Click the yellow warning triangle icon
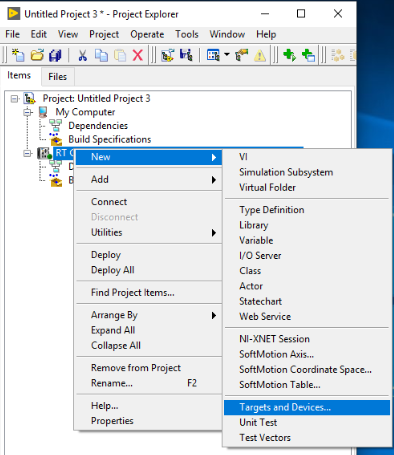 click(x=260, y=55)
